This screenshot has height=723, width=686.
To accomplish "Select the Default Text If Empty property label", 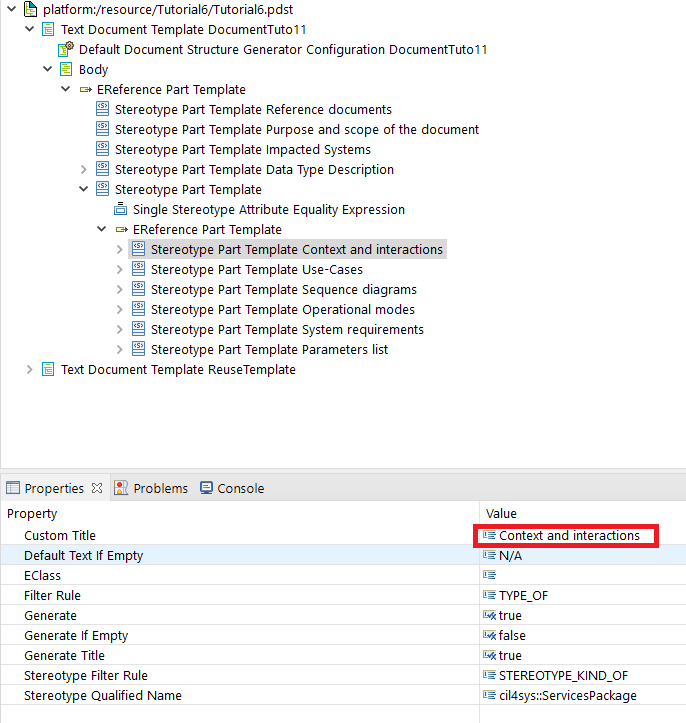I will 83,556.
